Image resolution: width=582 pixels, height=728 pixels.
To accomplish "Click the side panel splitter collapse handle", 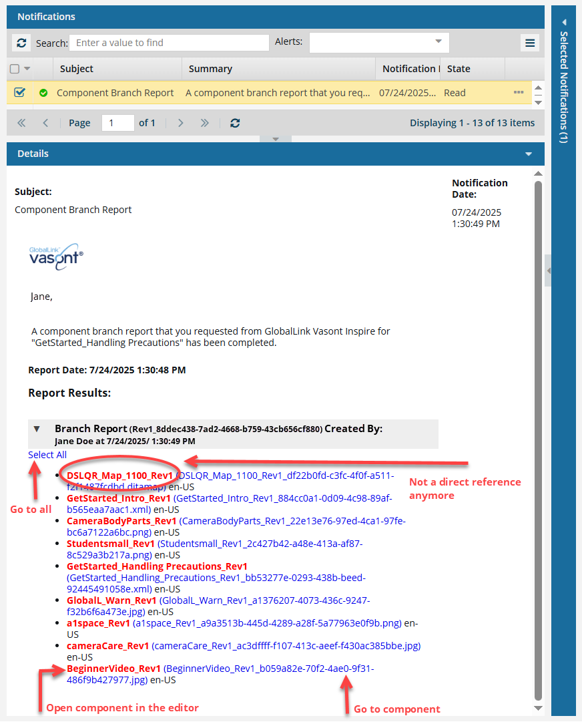I will [x=548, y=270].
